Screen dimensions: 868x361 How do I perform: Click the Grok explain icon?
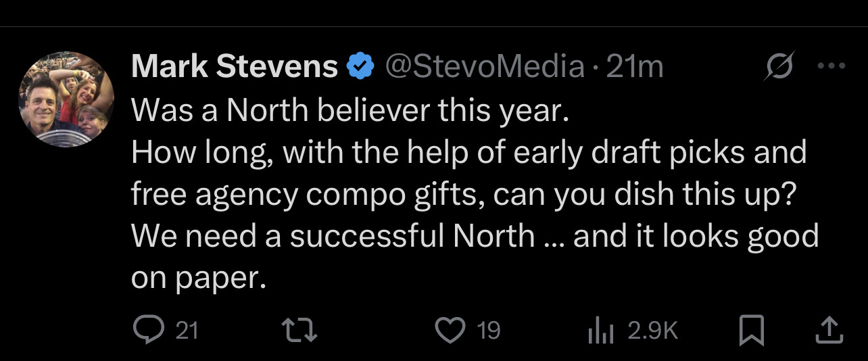point(779,67)
